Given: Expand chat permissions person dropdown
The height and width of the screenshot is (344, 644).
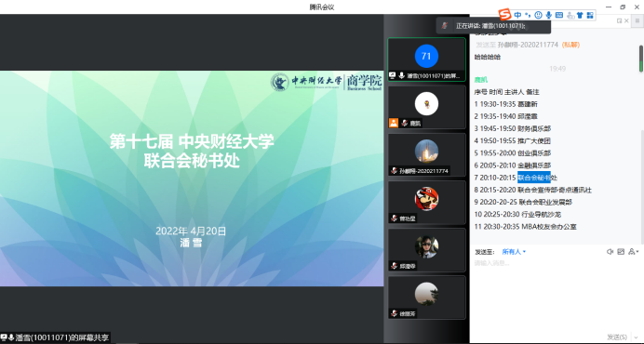Looking at the screenshot, I should tap(634, 252).
